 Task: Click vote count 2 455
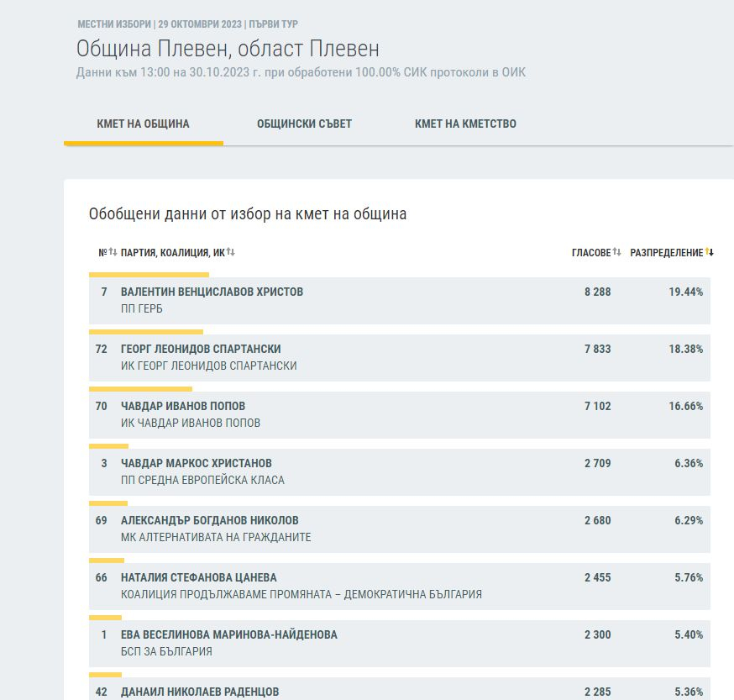click(597, 577)
